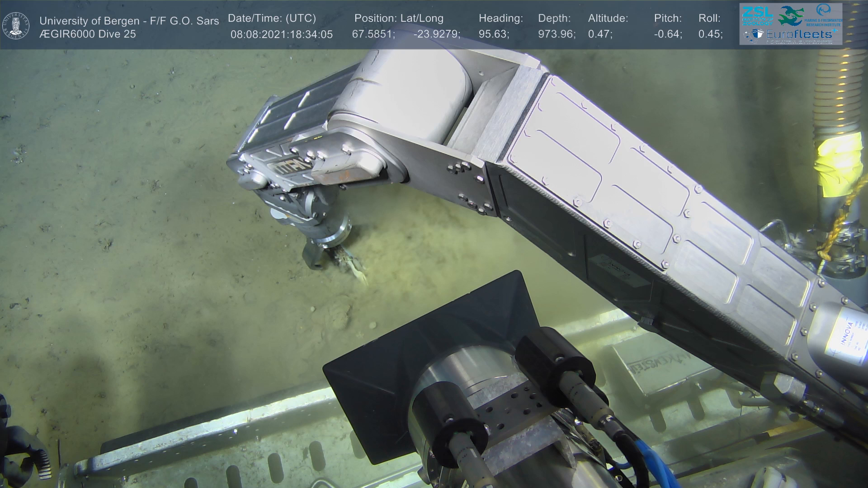This screenshot has width=868, height=488.
Task: Click the Depth value 973.96
Action: (x=557, y=34)
